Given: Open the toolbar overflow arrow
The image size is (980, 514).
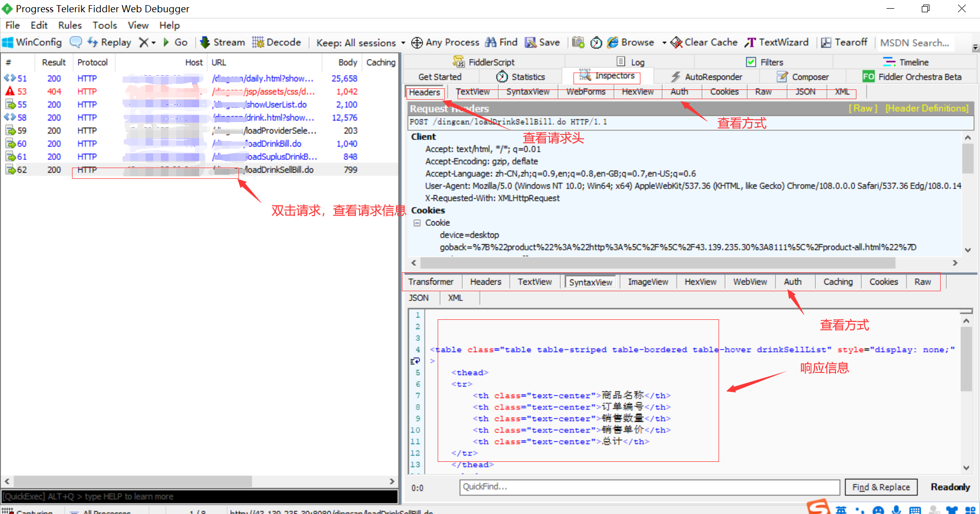Looking at the screenshot, I should tap(975, 48).
